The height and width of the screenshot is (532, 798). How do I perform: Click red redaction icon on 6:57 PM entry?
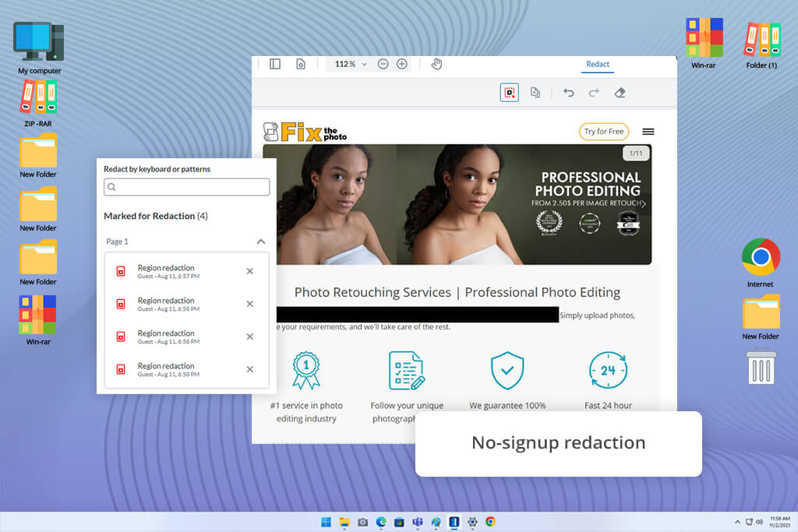[121, 271]
